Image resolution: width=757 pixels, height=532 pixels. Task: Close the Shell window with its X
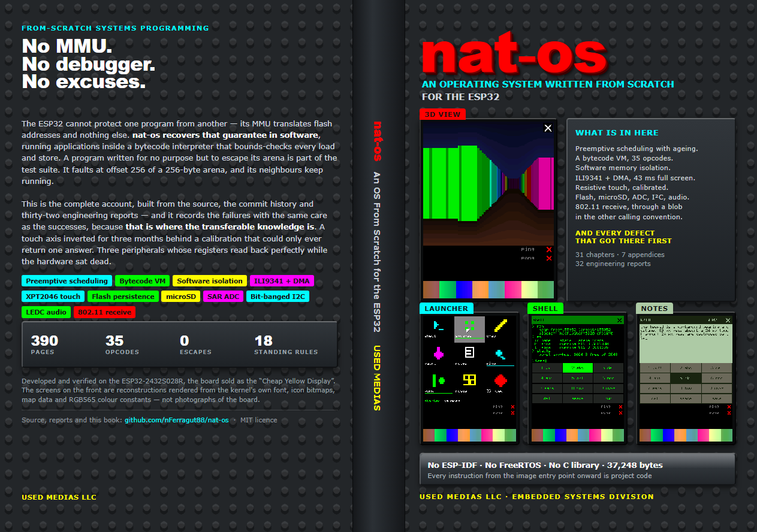[x=620, y=321]
